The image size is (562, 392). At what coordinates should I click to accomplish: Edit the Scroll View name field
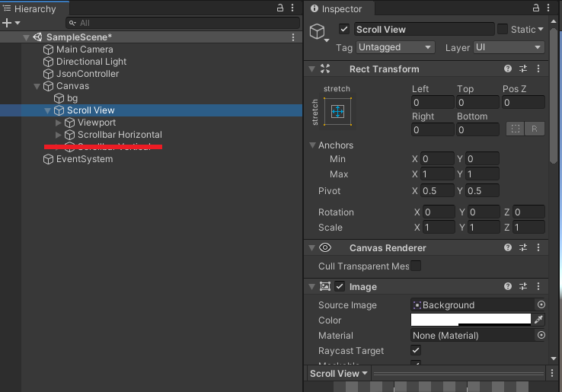tap(424, 30)
